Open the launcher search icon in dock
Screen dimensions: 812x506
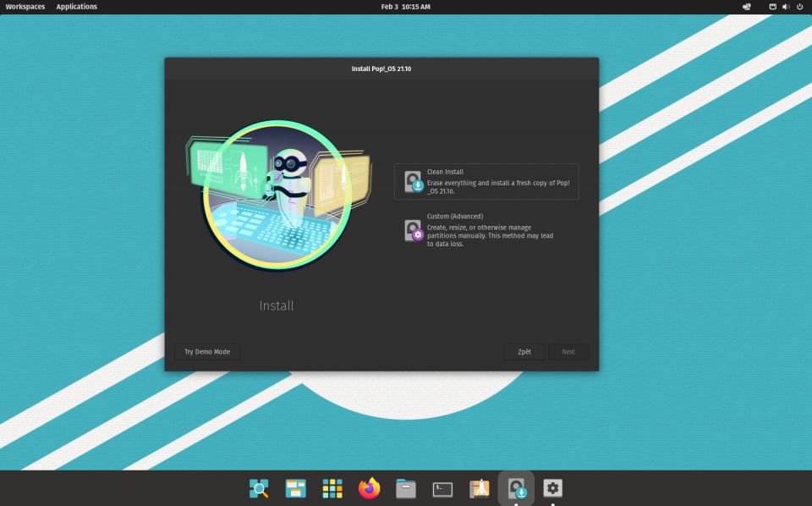point(259,488)
